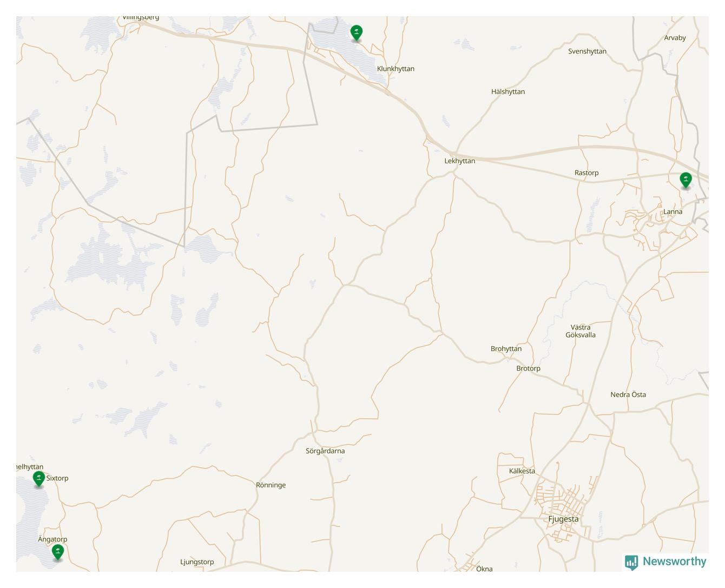Select the Hälshyttan place label
Viewport: 725px width, 588px height.
pyautogui.click(x=508, y=91)
